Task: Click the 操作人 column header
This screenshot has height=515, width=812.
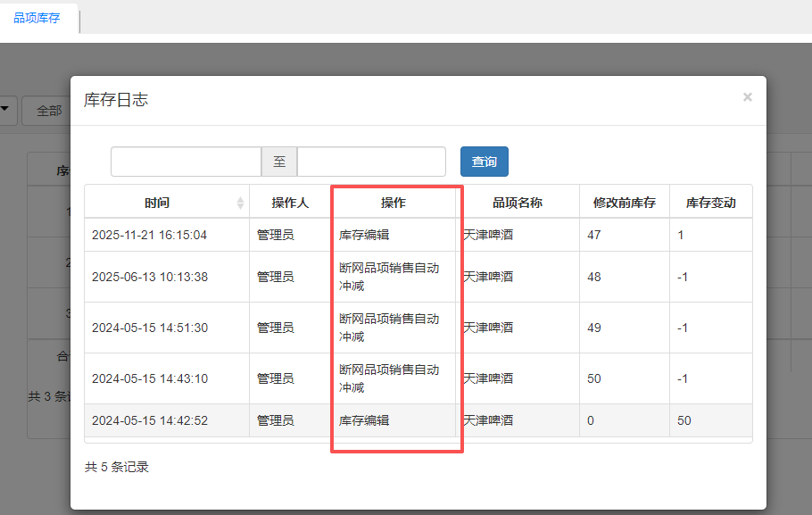Action: 290,203
